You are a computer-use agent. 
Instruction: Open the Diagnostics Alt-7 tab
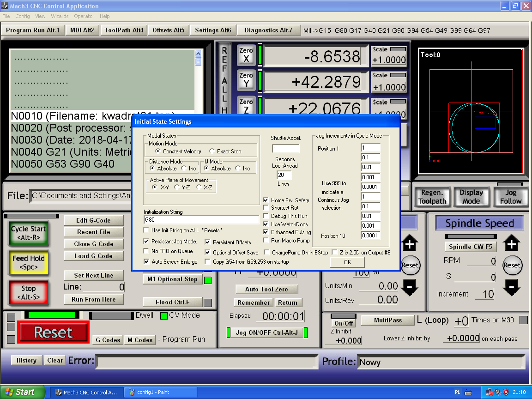coord(268,30)
